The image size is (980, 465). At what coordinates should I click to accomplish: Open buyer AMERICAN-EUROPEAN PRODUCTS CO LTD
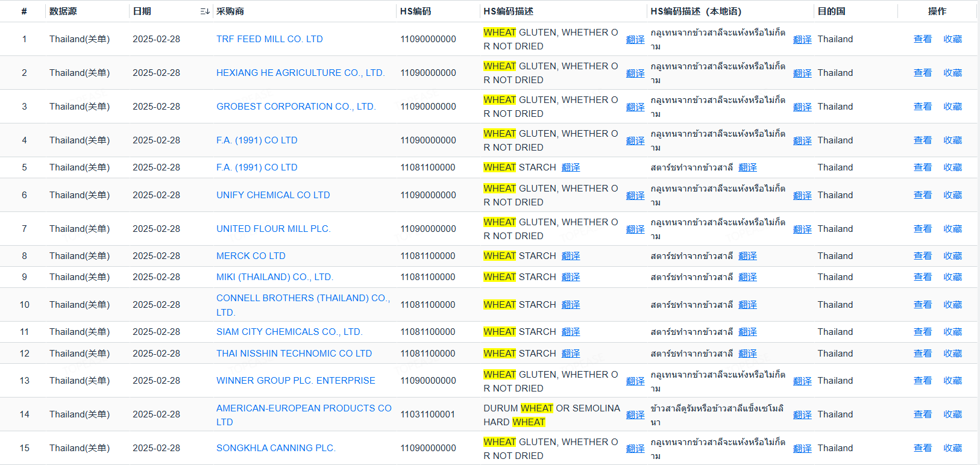[304, 415]
